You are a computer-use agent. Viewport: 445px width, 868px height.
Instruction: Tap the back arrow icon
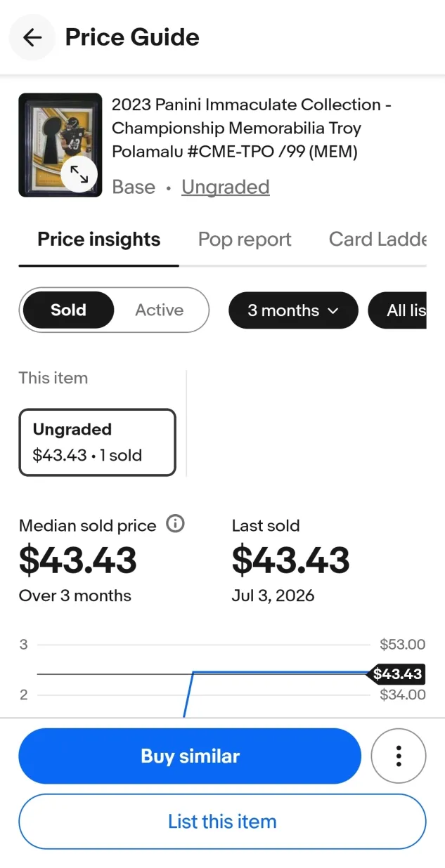click(x=32, y=37)
